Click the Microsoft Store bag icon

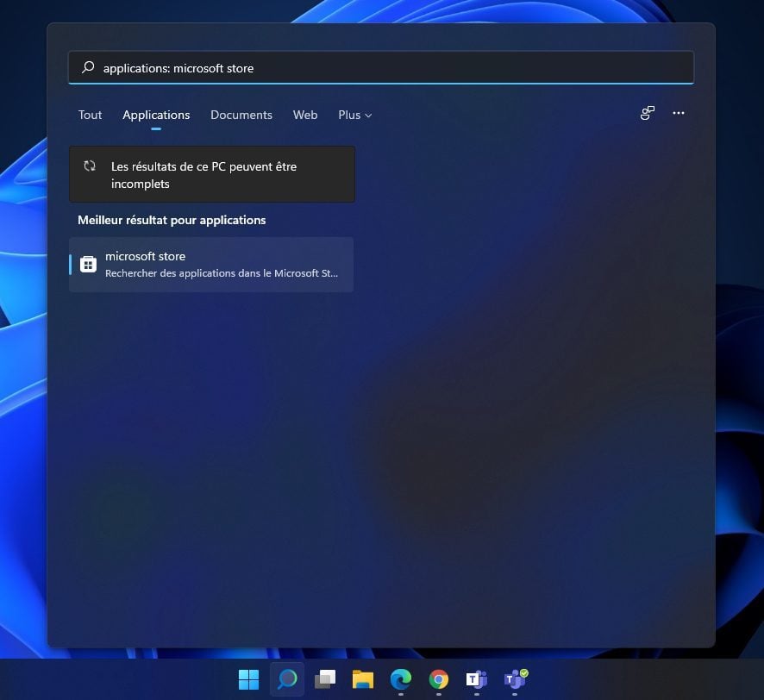point(88,264)
